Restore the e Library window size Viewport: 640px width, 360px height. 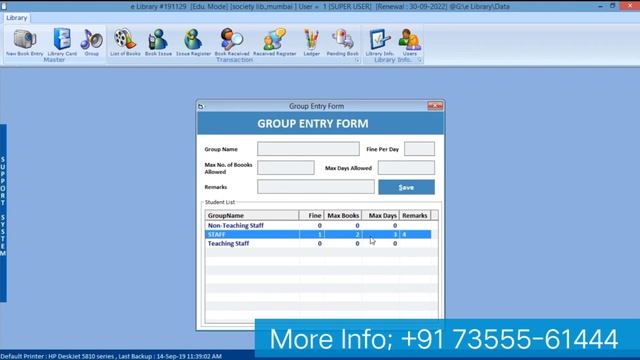(612, 6)
